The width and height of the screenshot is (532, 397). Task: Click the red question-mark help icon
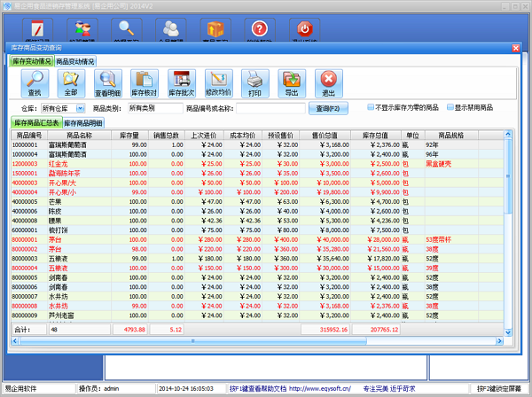pos(260,30)
